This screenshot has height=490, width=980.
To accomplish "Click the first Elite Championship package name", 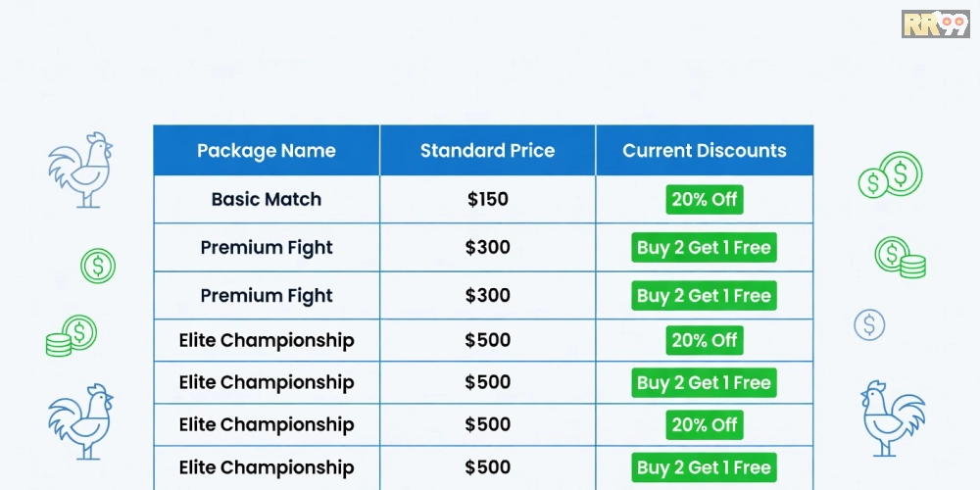I will [267, 341].
